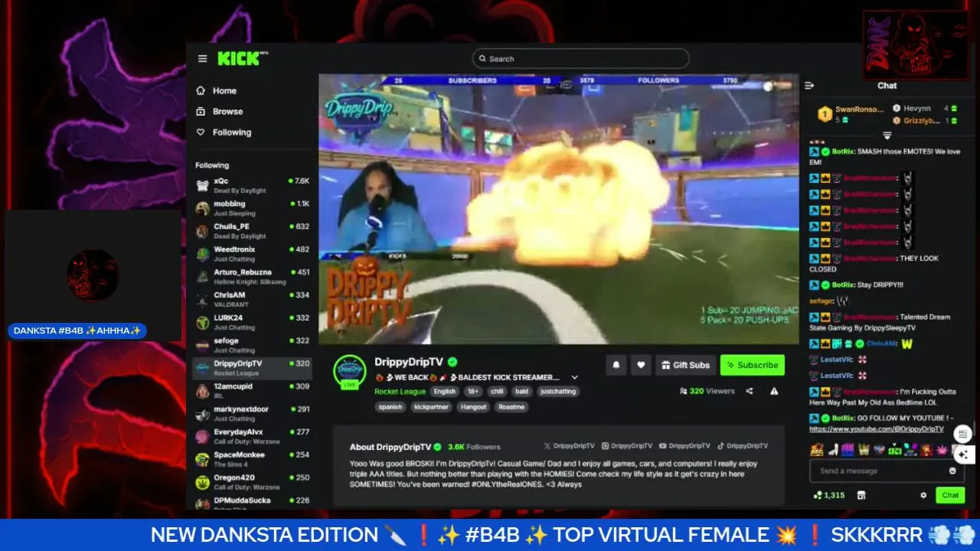Select the Hangout tag
Viewport: 980px width, 551px height.
[x=473, y=407]
